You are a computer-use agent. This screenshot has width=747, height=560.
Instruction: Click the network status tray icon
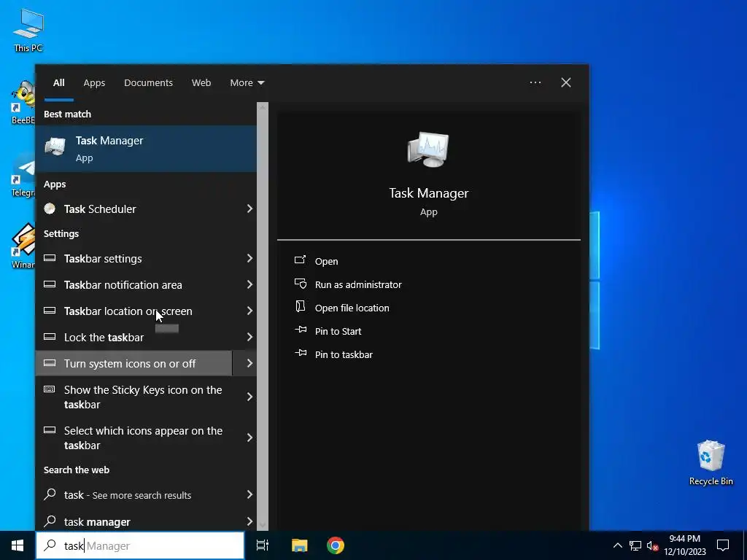tap(635, 545)
